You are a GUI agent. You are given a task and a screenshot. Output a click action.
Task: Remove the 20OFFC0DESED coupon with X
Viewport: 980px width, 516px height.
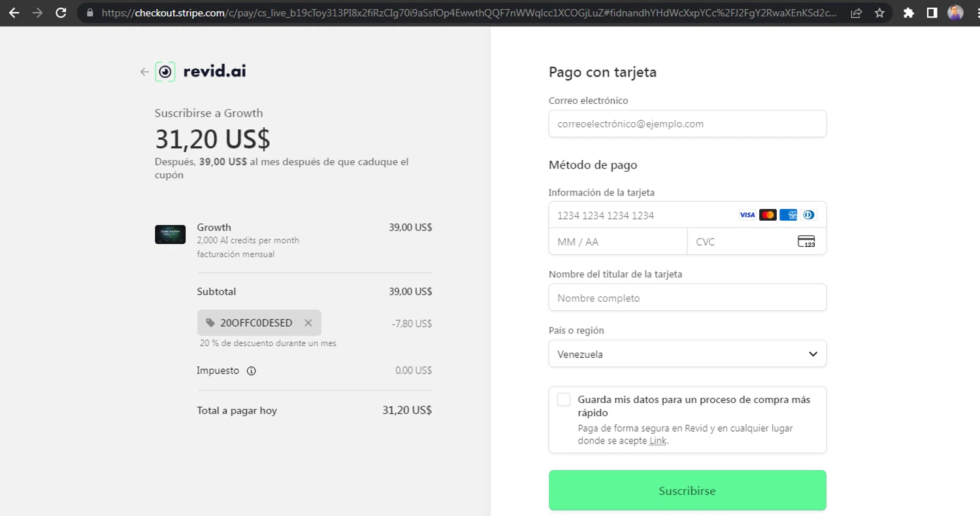308,323
